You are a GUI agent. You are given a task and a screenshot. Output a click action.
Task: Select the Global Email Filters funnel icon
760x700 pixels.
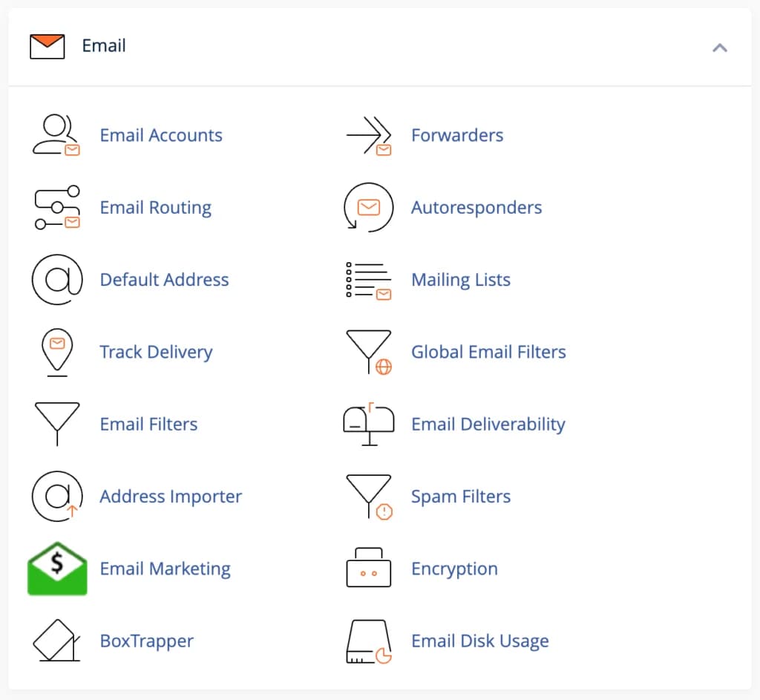pyautogui.click(x=369, y=352)
